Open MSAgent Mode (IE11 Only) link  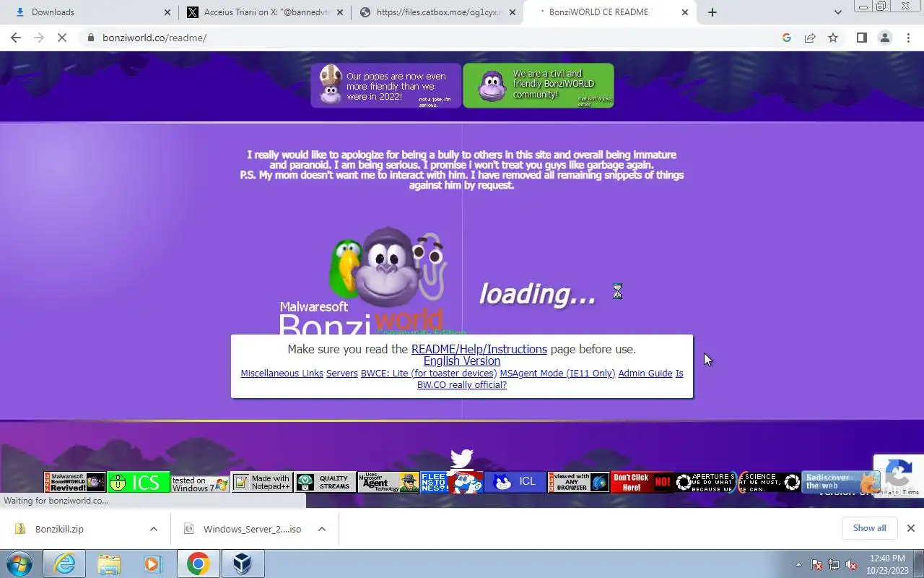coord(557,374)
